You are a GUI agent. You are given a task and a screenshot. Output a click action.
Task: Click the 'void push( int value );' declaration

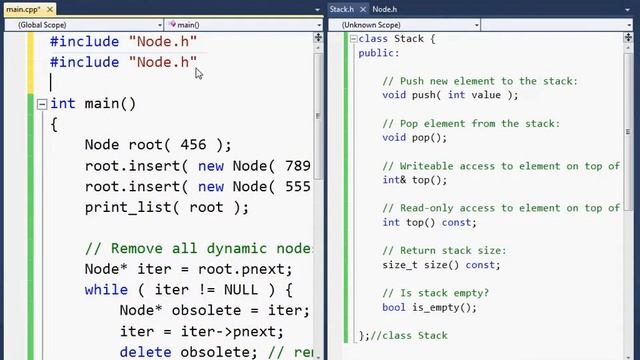(x=450, y=95)
